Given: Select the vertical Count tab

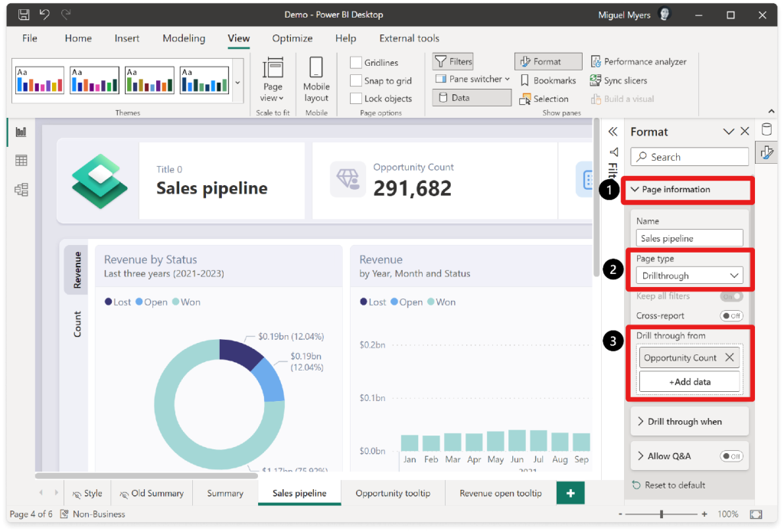Looking at the screenshot, I should point(77,324).
